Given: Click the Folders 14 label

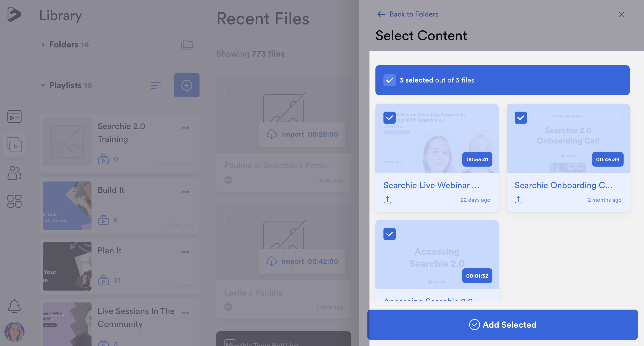Looking at the screenshot, I should (69, 45).
